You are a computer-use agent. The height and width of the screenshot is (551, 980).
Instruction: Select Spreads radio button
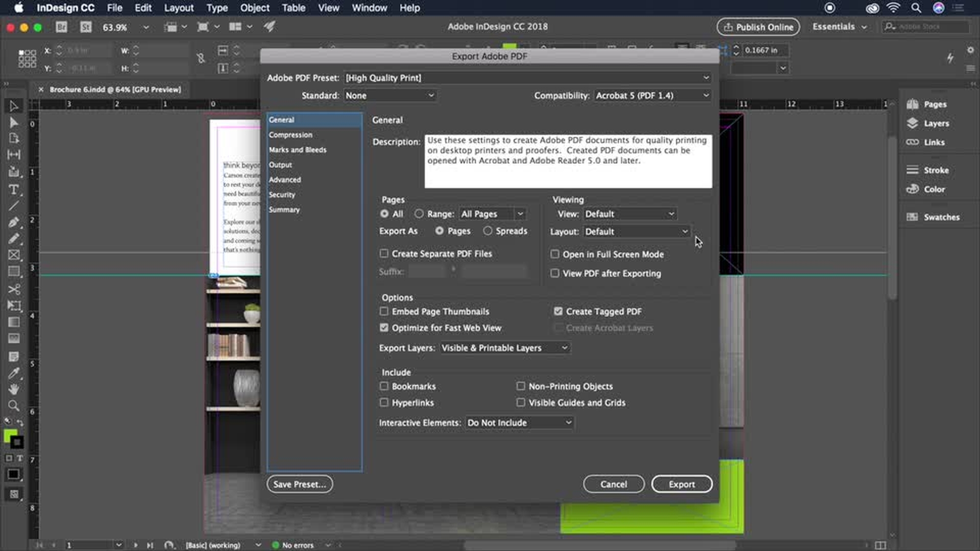click(x=488, y=231)
